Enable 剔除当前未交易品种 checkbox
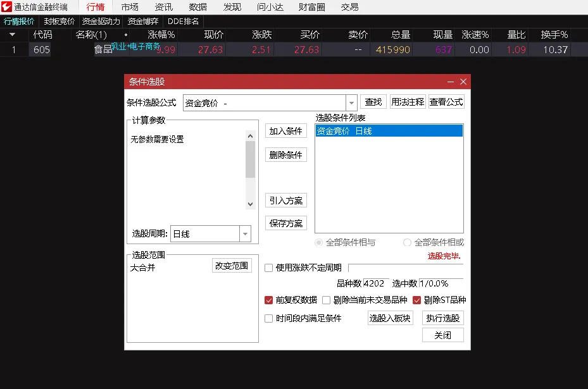588x389 pixels. [x=326, y=300]
